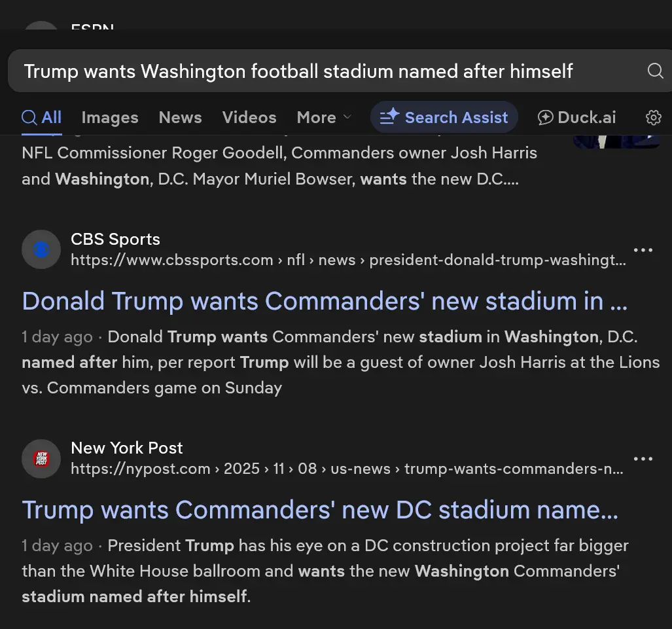Open the Videos tab
The image size is (672, 629).
[249, 118]
